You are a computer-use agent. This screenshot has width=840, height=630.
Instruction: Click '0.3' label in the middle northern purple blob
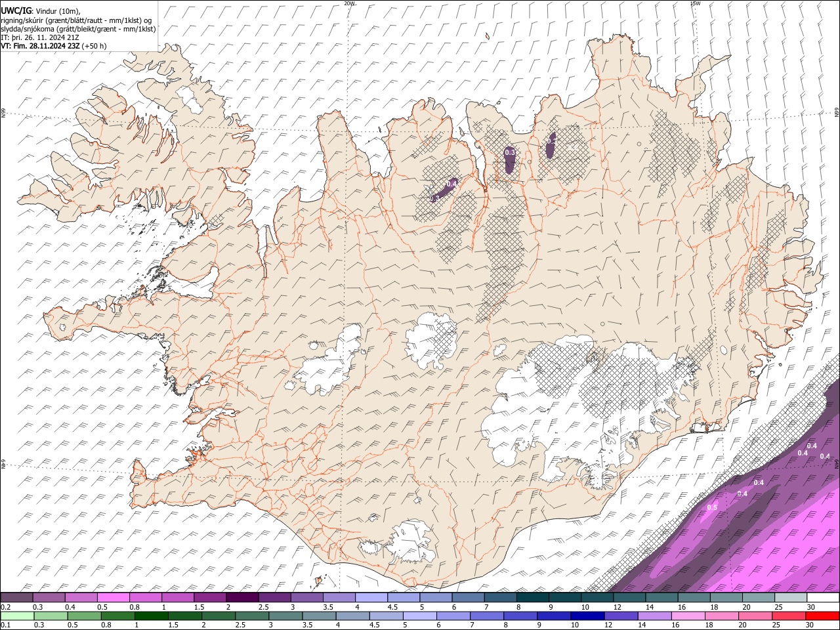click(x=509, y=152)
